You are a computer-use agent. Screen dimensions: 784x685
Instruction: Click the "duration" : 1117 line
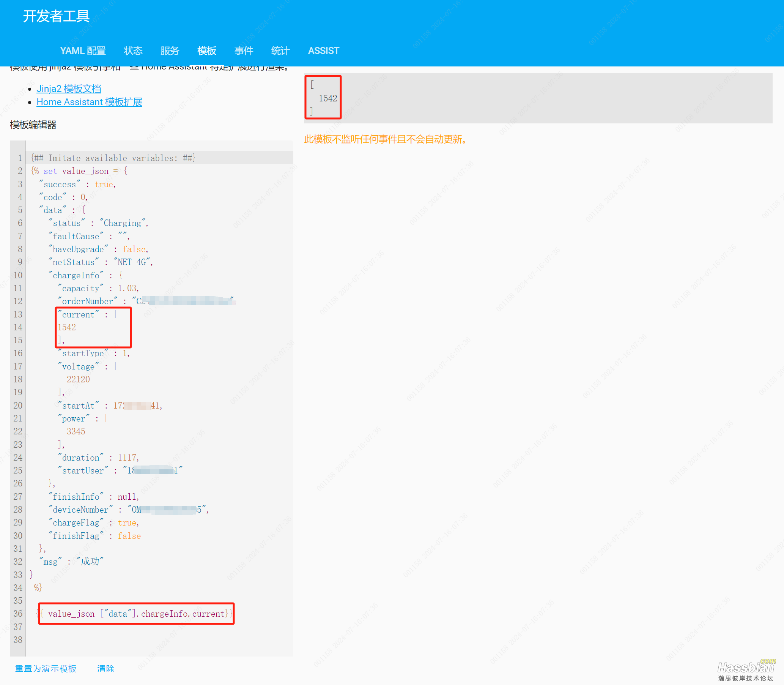(99, 457)
